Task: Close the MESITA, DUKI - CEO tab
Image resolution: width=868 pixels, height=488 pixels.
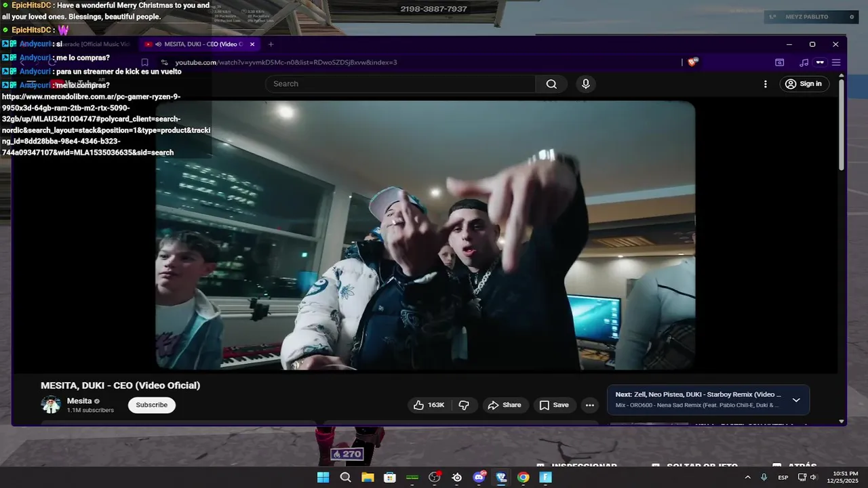Action: pyautogui.click(x=252, y=44)
